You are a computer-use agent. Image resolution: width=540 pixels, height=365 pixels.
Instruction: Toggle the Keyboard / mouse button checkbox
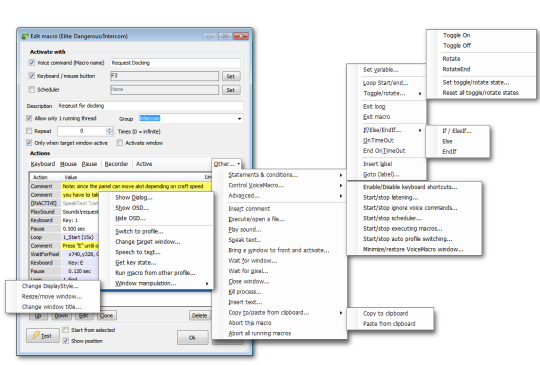pyautogui.click(x=32, y=76)
